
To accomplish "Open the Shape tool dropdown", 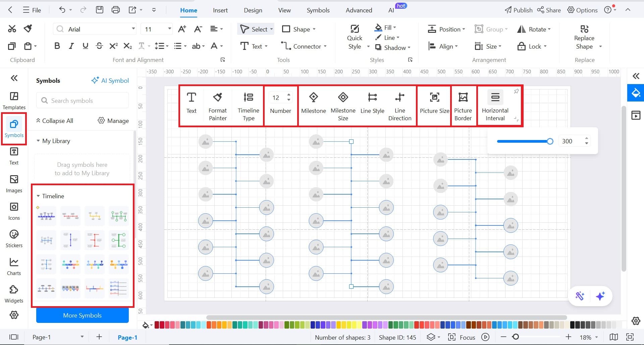I will [314, 29].
